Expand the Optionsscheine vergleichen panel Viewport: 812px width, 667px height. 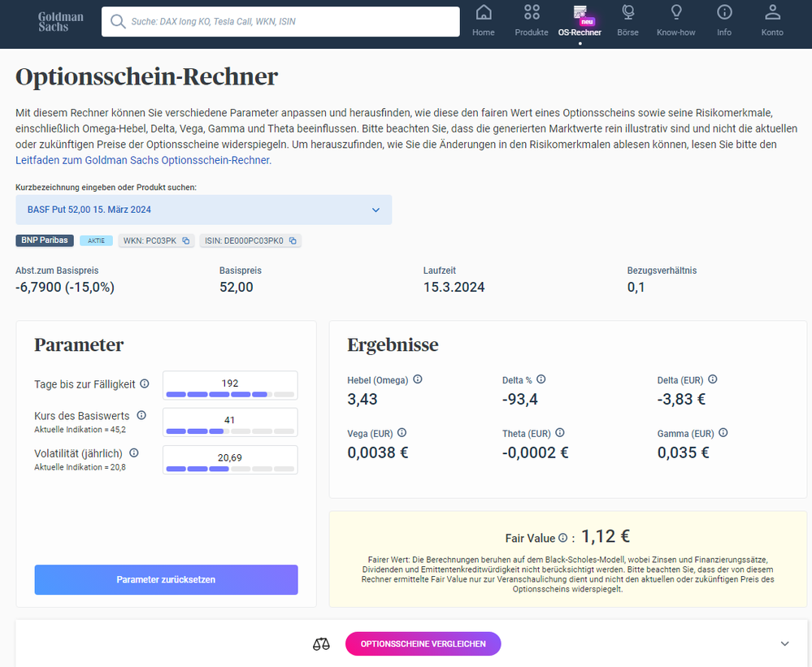(784, 643)
